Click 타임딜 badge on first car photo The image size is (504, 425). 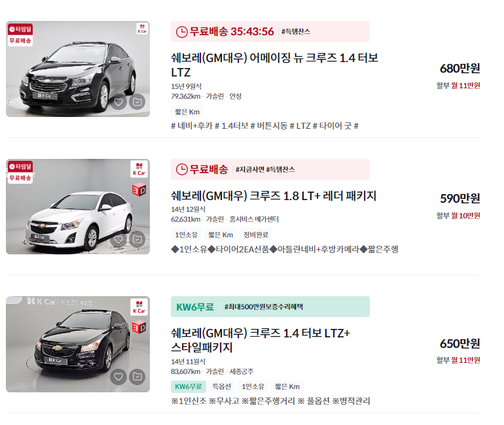[x=20, y=29]
